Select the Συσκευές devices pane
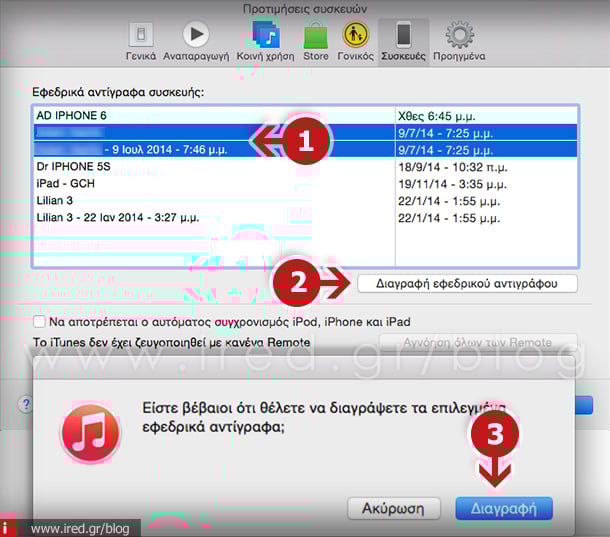This screenshot has width=610, height=537. coord(403,42)
